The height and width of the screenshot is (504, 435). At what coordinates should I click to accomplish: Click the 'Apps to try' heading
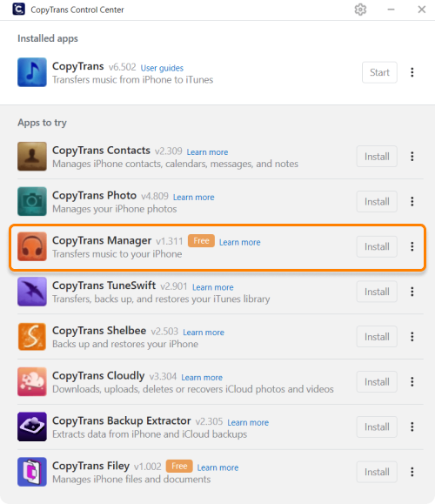pyautogui.click(x=42, y=123)
